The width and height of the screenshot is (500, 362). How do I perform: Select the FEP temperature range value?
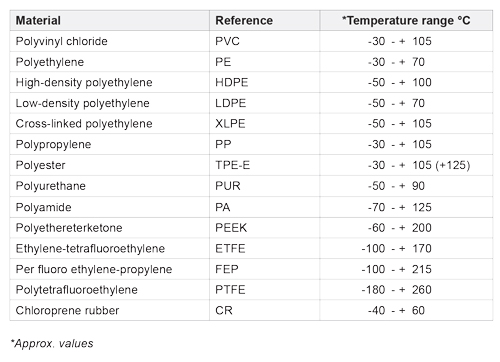click(396, 269)
